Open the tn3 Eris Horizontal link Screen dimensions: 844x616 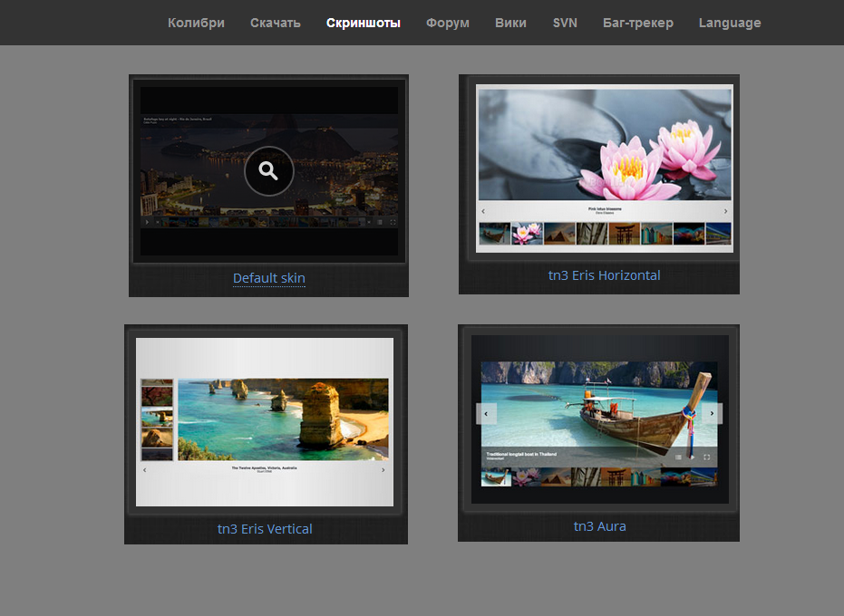pyautogui.click(x=604, y=275)
